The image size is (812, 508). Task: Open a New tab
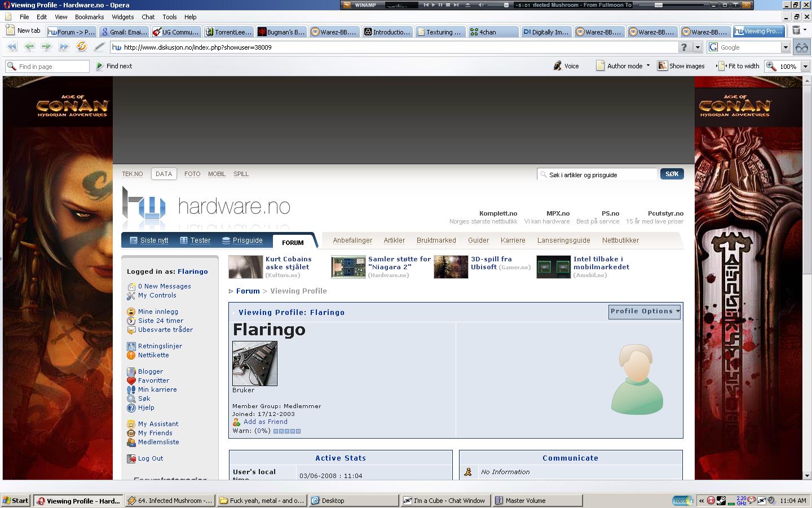point(24,30)
